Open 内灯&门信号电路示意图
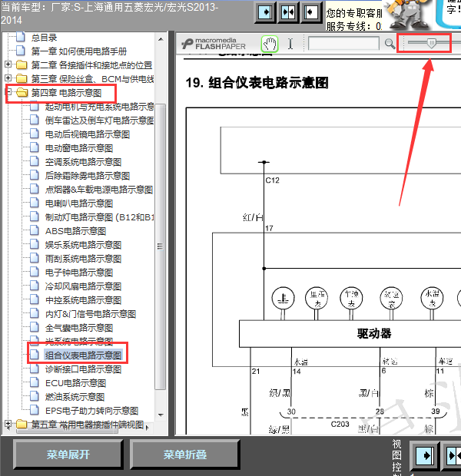This screenshot has height=476, width=461. coord(91,314)
